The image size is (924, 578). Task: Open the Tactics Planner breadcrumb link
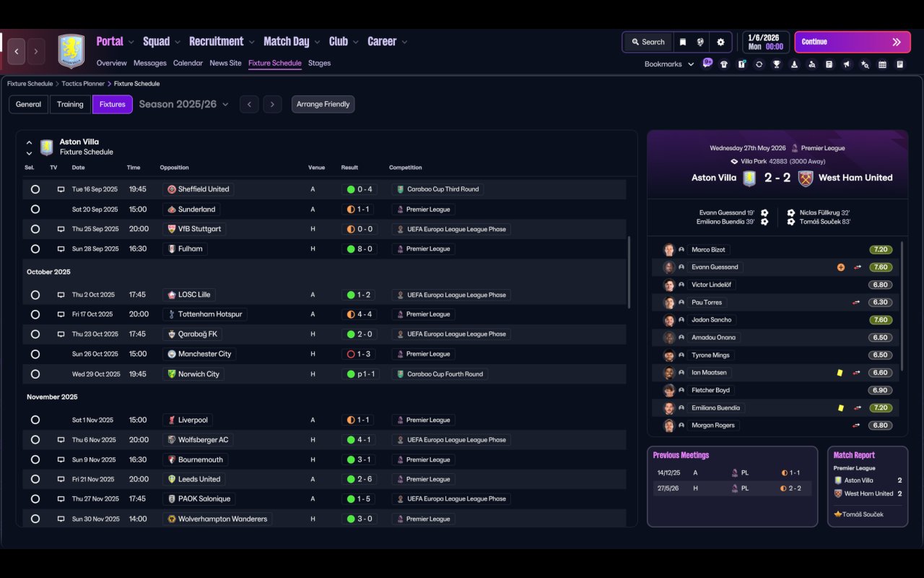[x=83, y=84]
